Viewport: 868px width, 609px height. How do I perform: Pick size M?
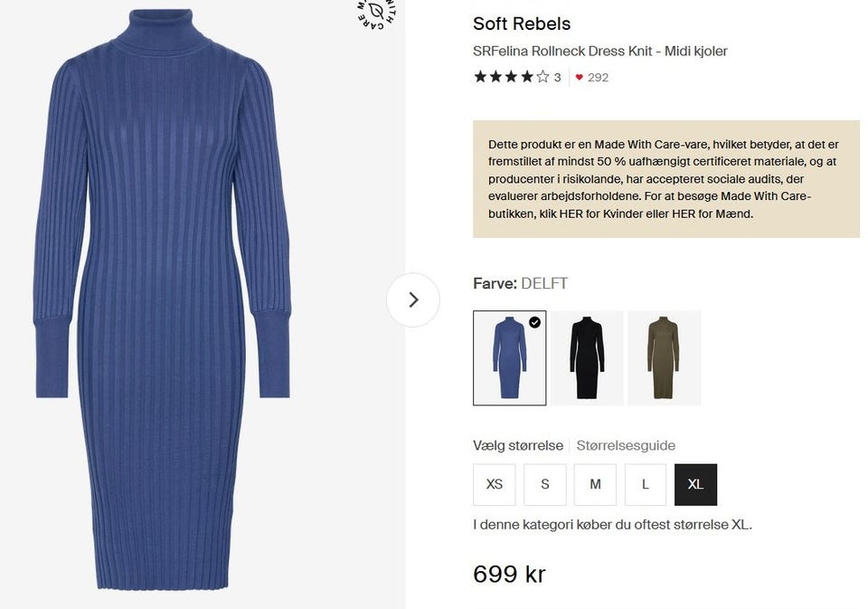point(595,484)
